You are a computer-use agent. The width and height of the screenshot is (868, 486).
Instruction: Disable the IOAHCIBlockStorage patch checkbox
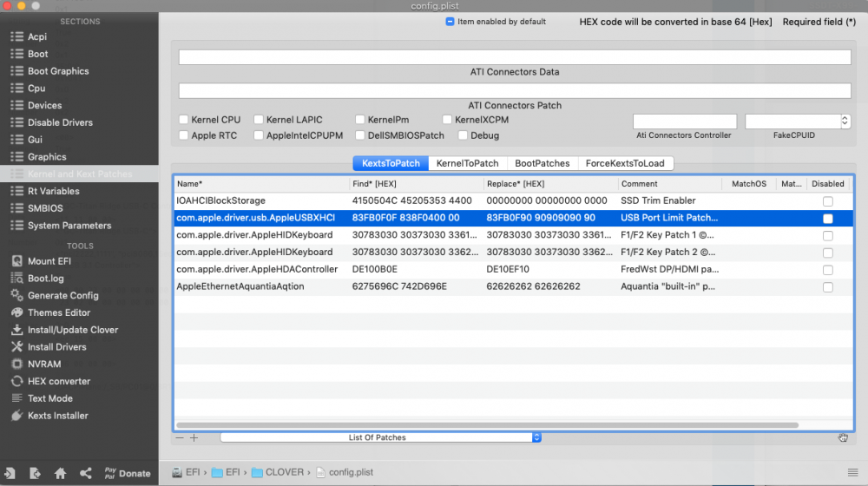pyautogui.click(x=827, y=201)
